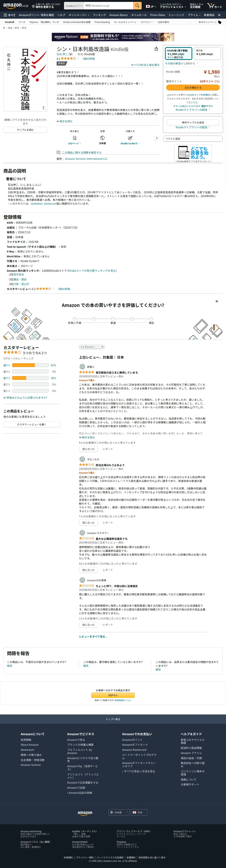
Task: Open the Kindleストア search category dropdown
Action: (74, 6)
